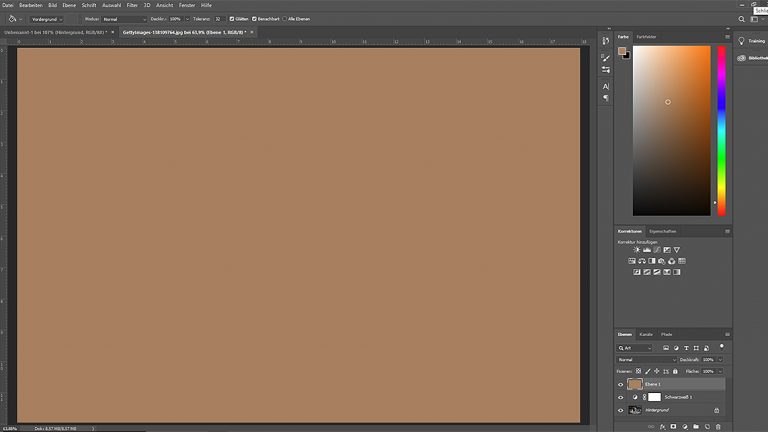Open the Filter menu
Image resolution: width=768 pixels, height=432 pixels.
point(132,5)
